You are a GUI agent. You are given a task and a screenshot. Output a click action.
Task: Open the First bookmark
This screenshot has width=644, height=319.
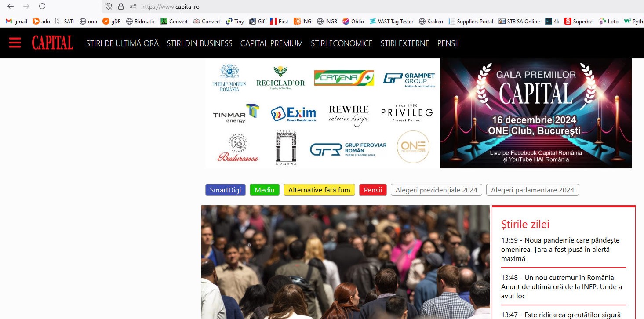[x=280, y=21]
